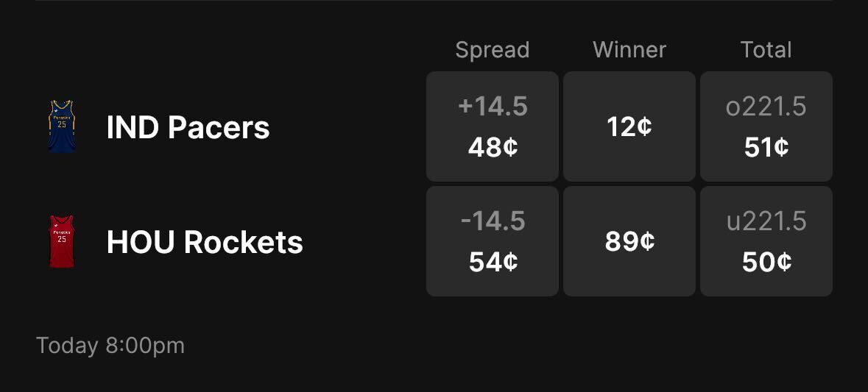The image size is (868, 392).
Task: Choose over 221.5 total at 51¢
Action: tap(766, 126)
